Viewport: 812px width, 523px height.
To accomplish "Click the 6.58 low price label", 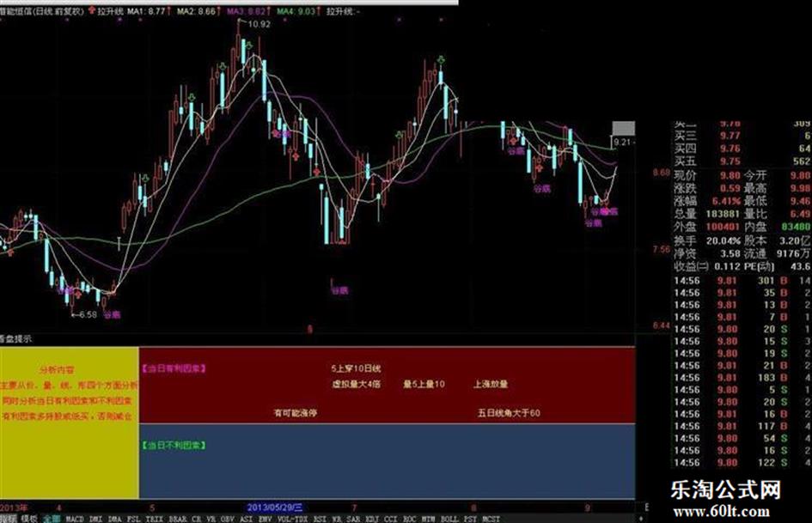I will pos(88,314).
